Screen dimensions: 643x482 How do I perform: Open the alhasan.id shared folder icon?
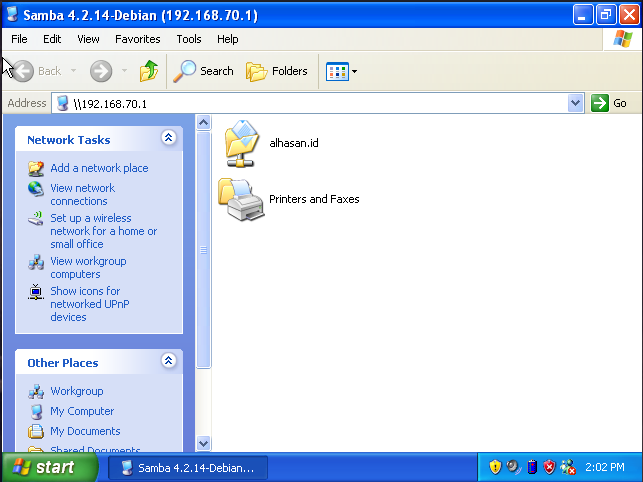coord(242,143)
